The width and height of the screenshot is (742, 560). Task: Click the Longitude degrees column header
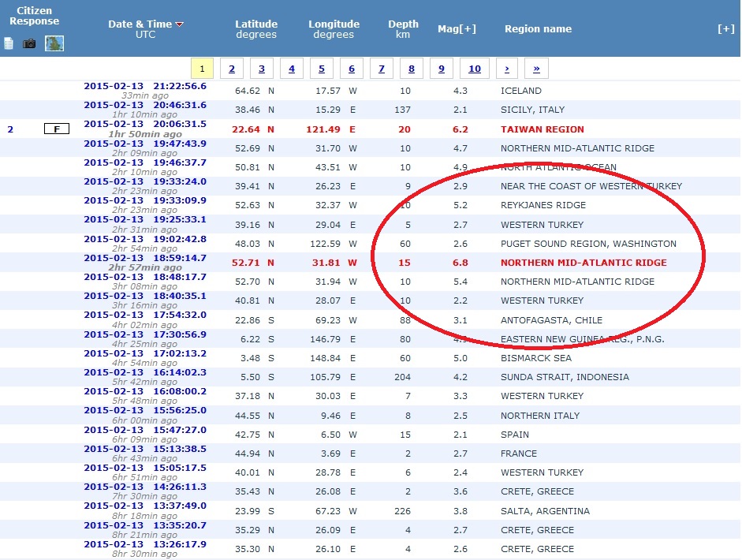(x=334, y=29)
